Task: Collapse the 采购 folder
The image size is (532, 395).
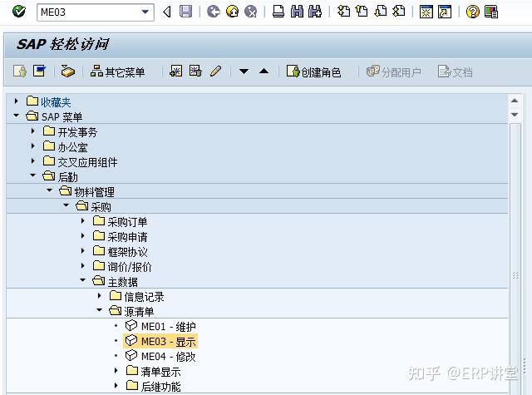Action: 66,205
